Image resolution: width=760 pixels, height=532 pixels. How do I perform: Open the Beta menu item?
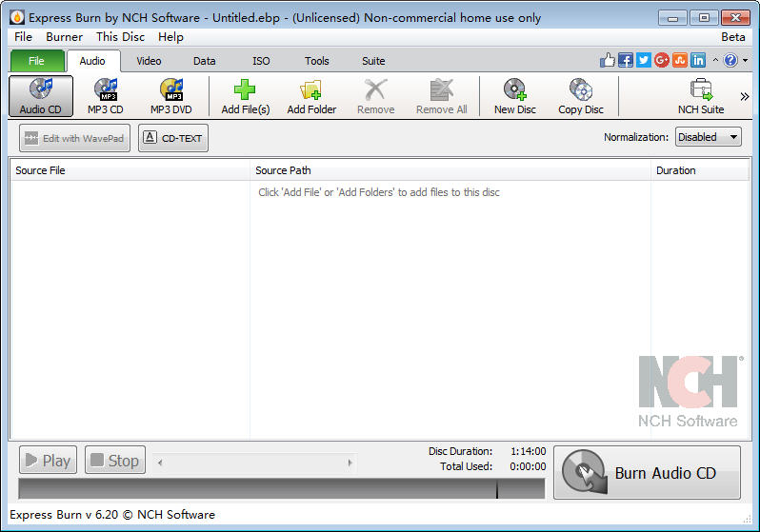pos(733,37)
